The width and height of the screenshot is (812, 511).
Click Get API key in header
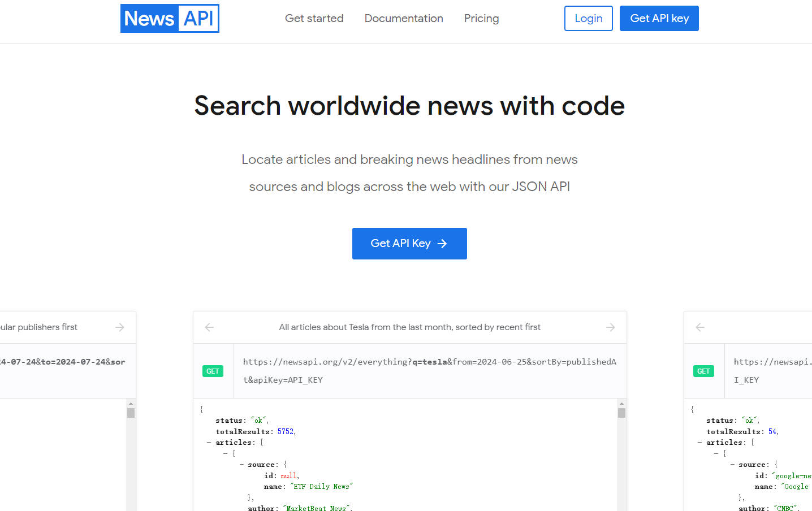659,18
